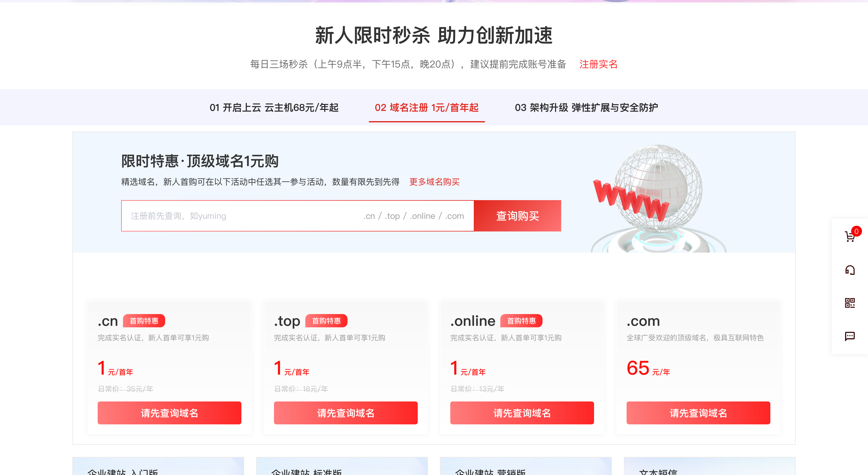Click the 首购特惠 badge next to .top
Viewport: 868px width, 475px height.
[x=326, y=321]
